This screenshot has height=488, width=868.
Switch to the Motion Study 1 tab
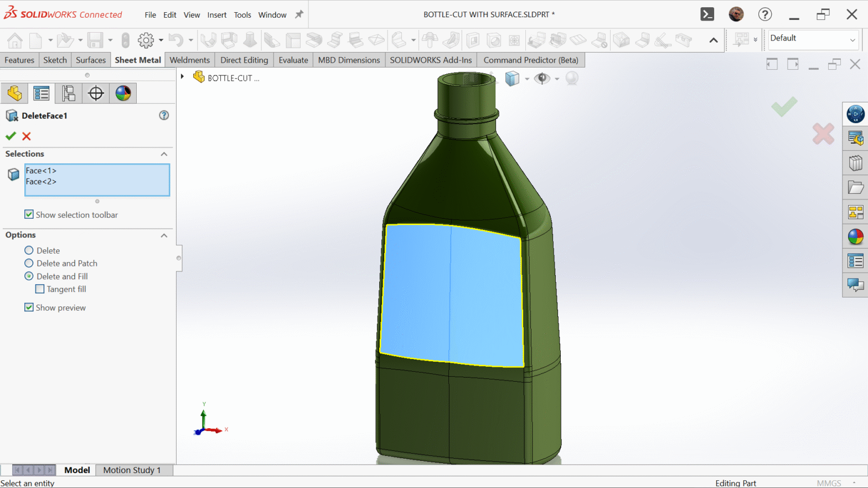(132, 470)
